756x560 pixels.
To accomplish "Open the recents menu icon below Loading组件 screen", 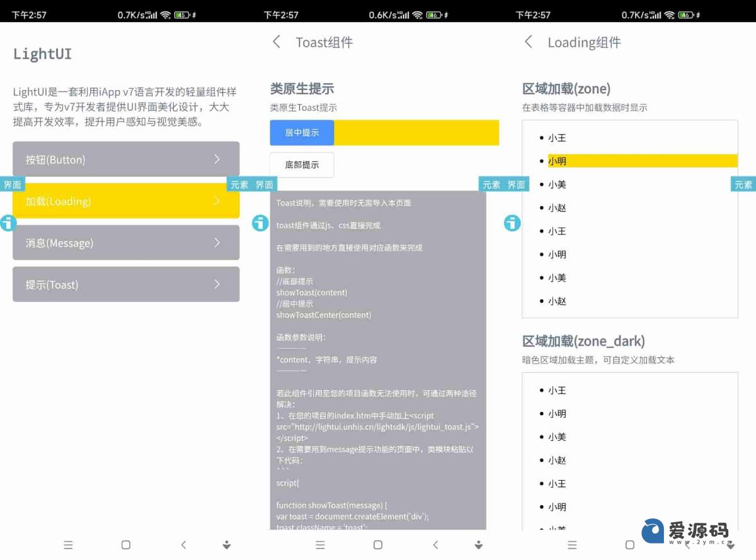I will (x=573, y=545).
